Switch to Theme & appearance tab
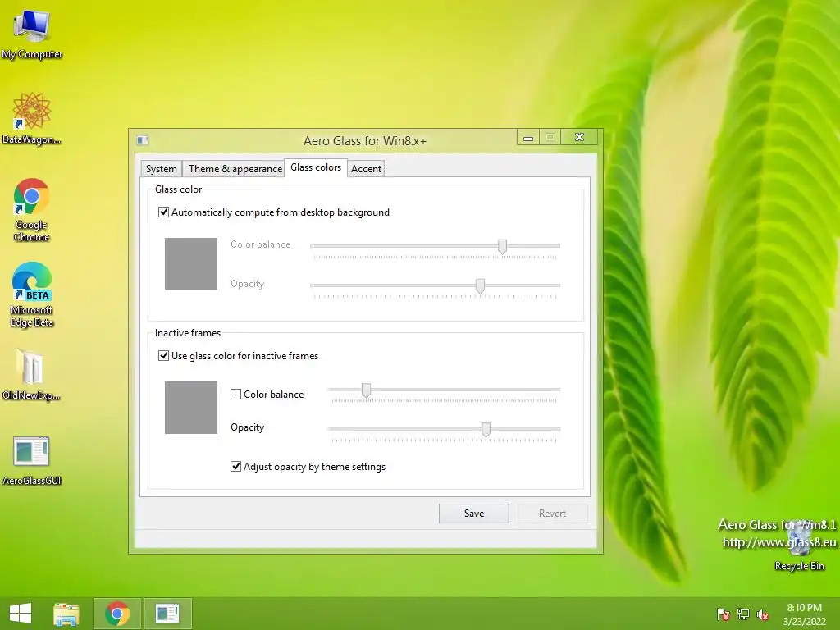This screenshot has width=840, height=630. [x=235, y=169]
